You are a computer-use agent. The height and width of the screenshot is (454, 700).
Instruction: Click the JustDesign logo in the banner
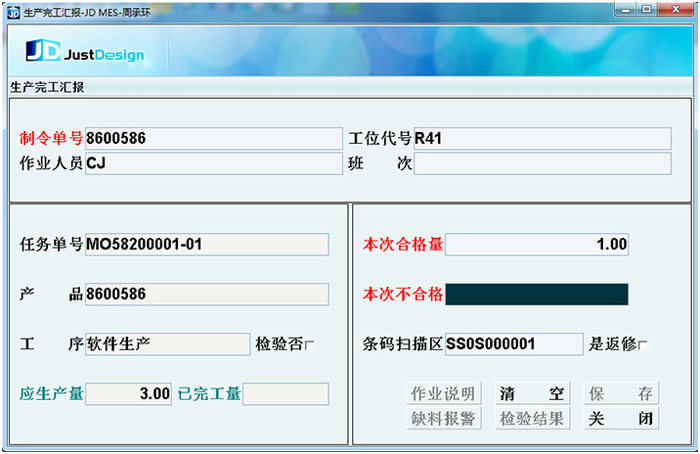pos(85,54)
